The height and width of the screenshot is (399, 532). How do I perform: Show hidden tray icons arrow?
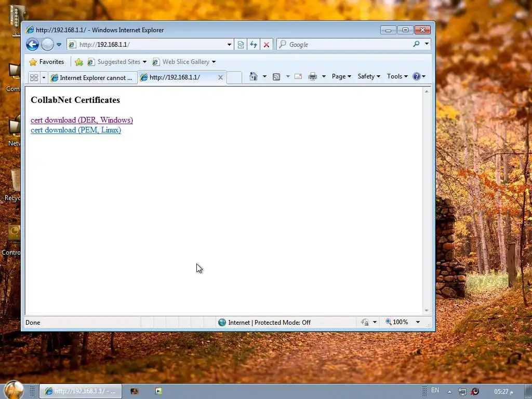449,392
